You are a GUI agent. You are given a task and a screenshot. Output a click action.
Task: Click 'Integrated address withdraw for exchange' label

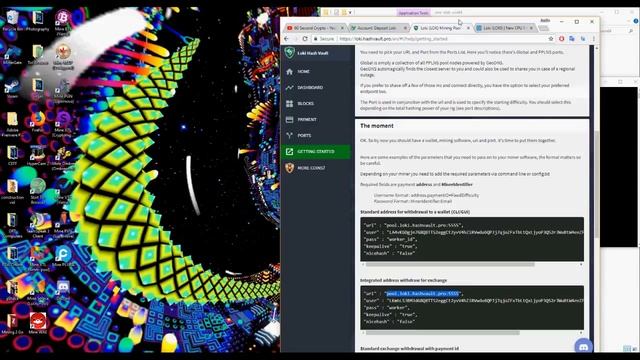403,280
